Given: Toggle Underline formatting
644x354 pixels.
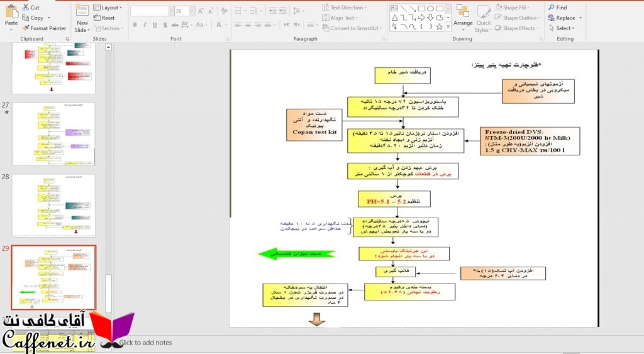Looking at the screenshot, I should click(155, 25).
